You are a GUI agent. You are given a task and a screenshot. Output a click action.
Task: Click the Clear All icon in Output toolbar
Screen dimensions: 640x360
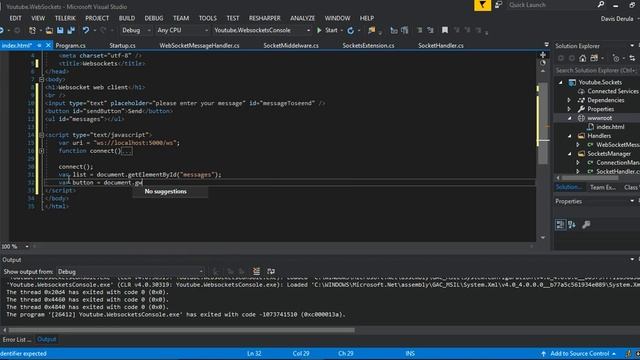pyautogui.click(x=256, y=271)
